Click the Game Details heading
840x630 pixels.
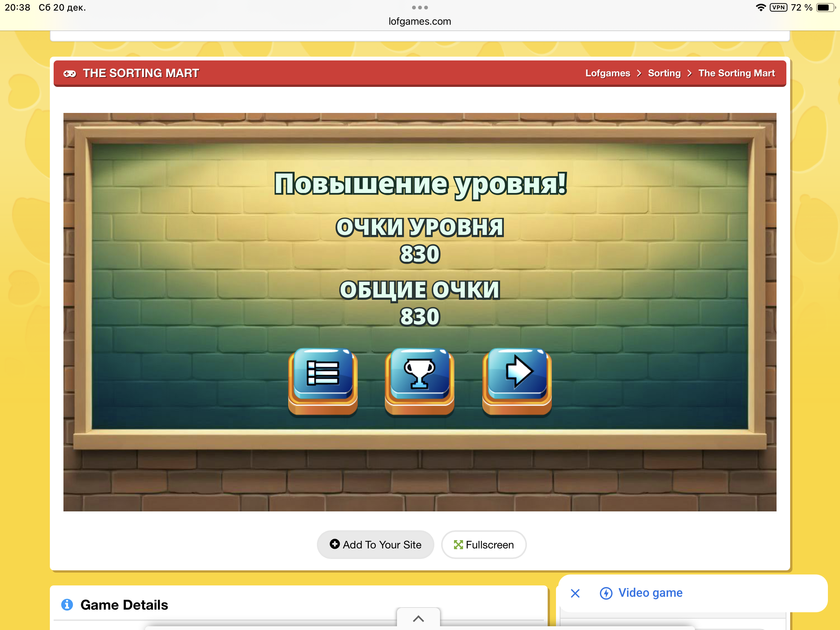pyautogui.click(x=124, y=605)
